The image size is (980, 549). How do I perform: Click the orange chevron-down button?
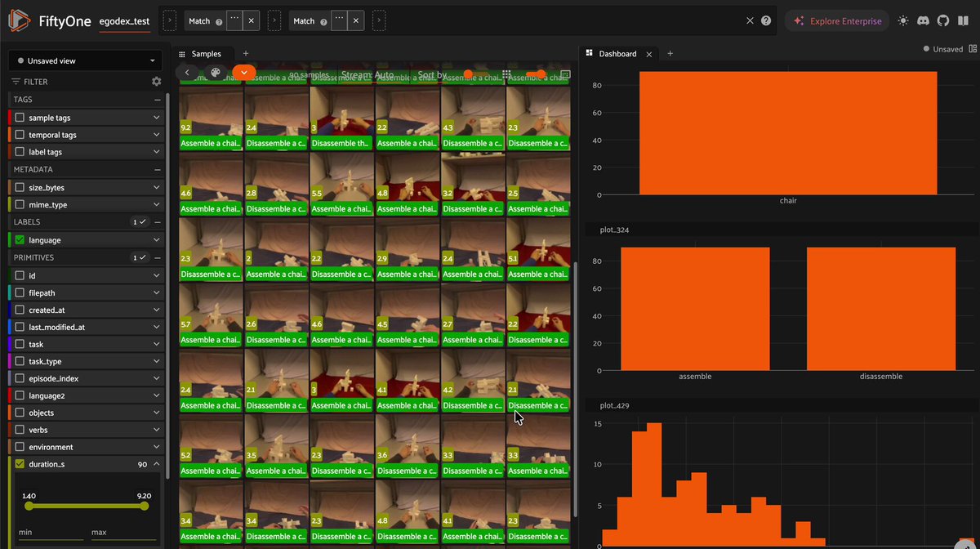pyautogui.click(x=244, y=73)
